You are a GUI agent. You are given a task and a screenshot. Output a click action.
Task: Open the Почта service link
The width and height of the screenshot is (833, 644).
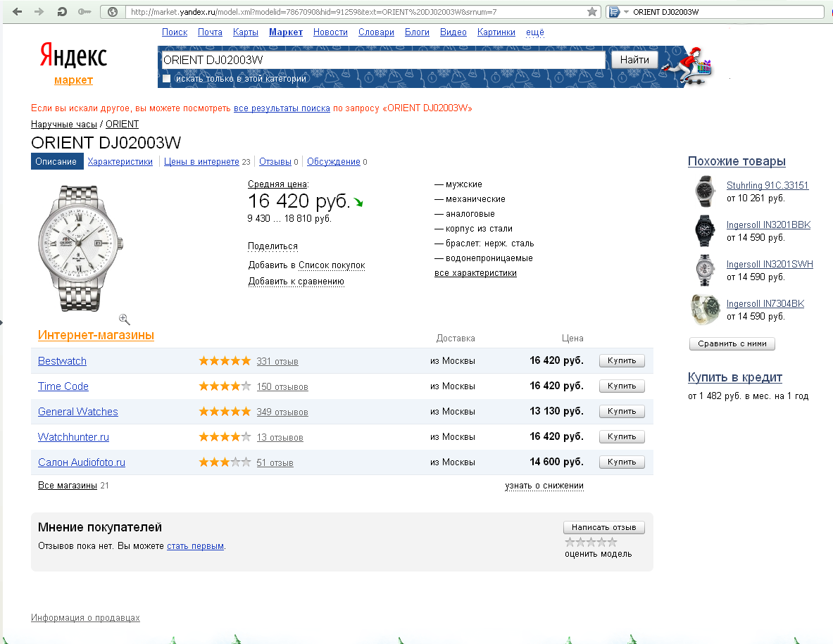point(210,32)
